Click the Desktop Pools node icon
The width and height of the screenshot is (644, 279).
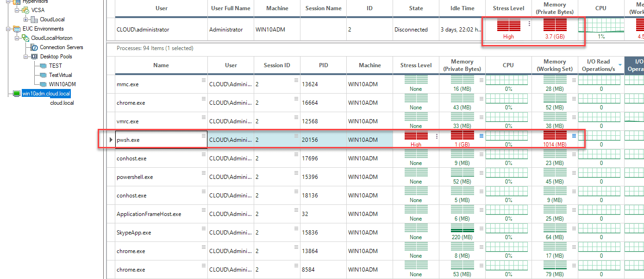(34, 57)
